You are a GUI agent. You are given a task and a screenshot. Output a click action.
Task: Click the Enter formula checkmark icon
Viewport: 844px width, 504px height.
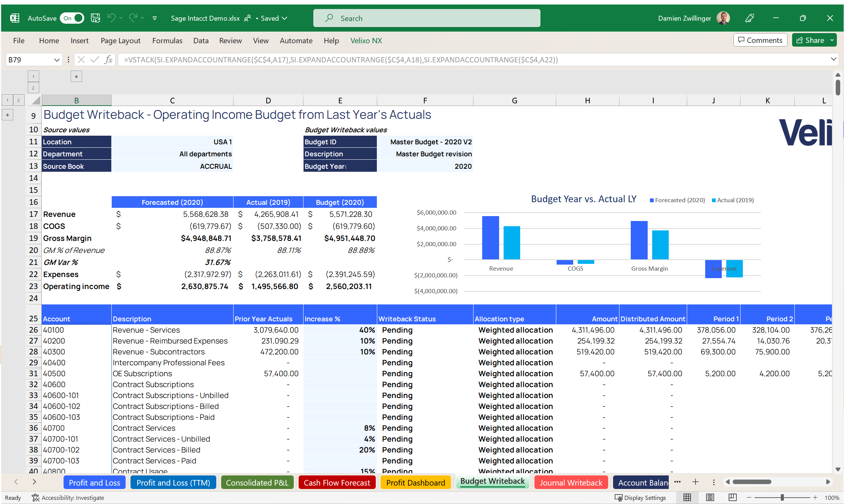click(95, 59)
